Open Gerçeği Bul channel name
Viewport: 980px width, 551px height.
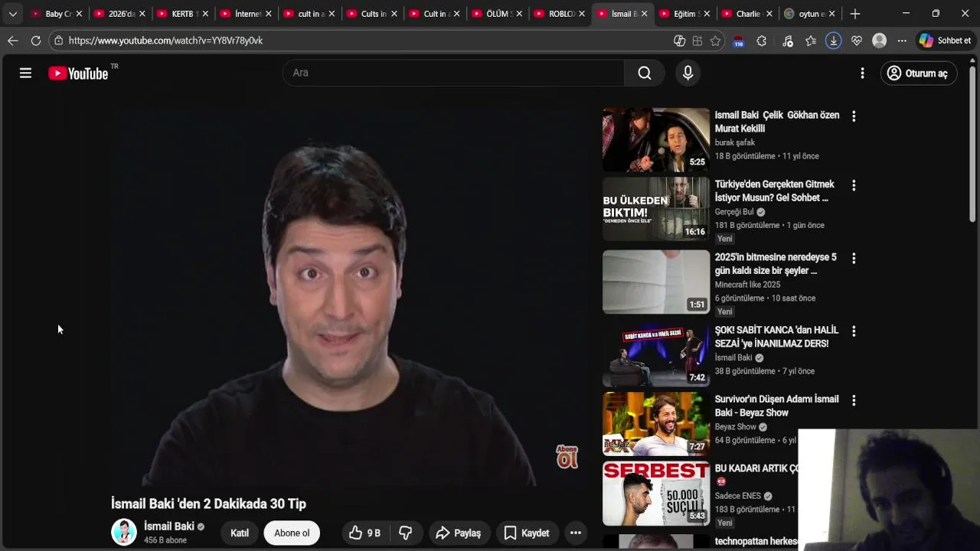(x=734, y=212)
